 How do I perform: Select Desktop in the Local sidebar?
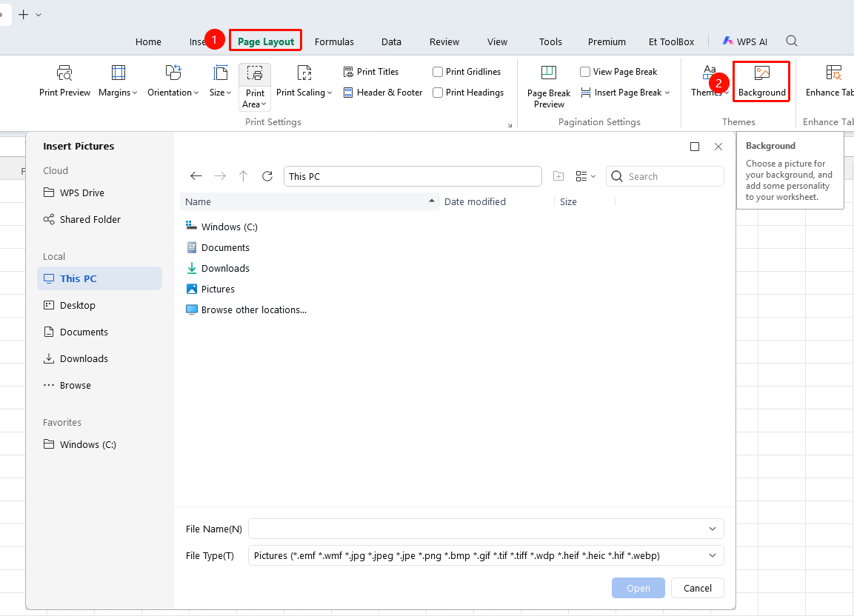pyautogui.click(x=69, y=306)
